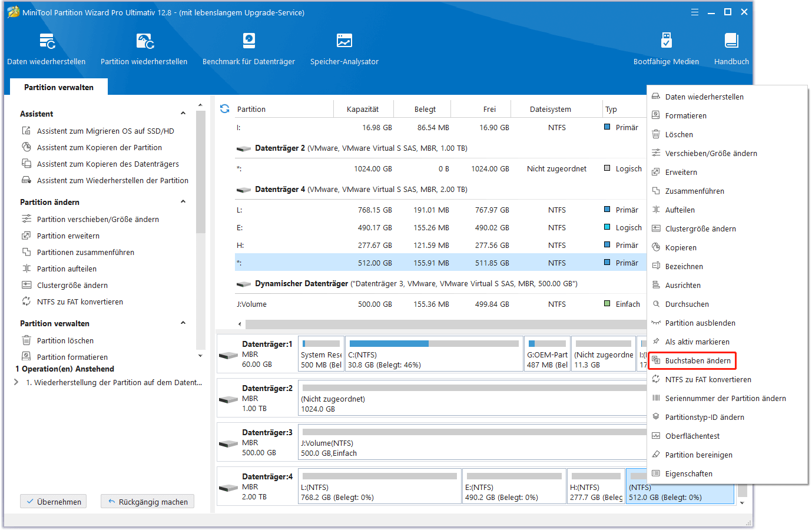Collapse the Assistent section
Viewport: 812px width, 530px height.
[x=183, y=113]
